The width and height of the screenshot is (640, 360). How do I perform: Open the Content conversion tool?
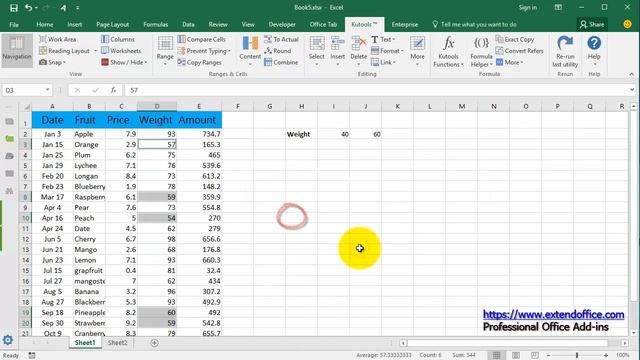pos(250,51)
